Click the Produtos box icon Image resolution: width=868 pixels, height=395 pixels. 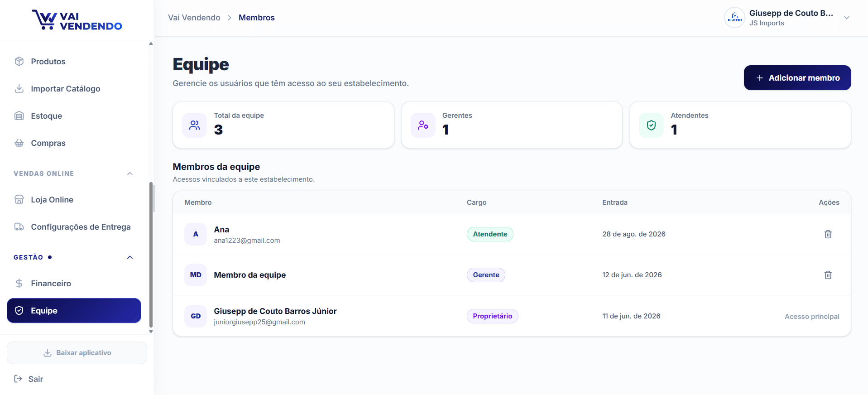(x=19, y=61)
